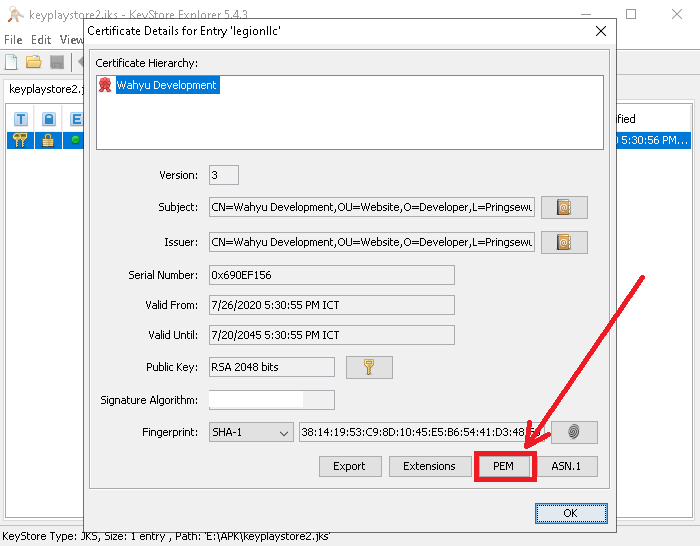
Task: Click the Valid Until date field
Action: (332, 335)
